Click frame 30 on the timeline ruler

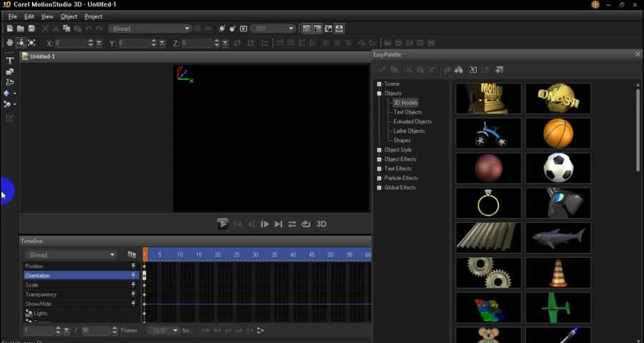[x=255, y=254]
